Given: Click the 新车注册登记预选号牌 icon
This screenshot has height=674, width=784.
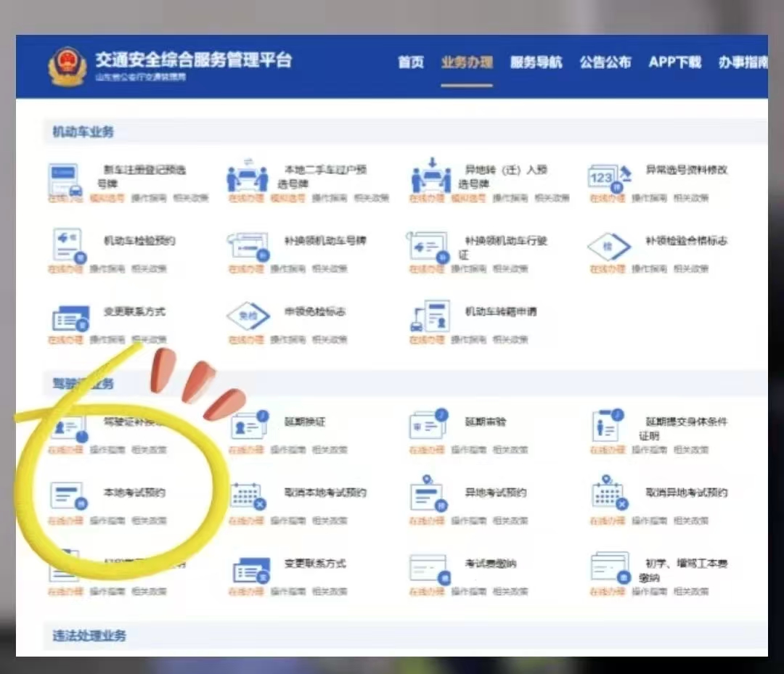Looking at the screenshot, I should click(65, 178).
